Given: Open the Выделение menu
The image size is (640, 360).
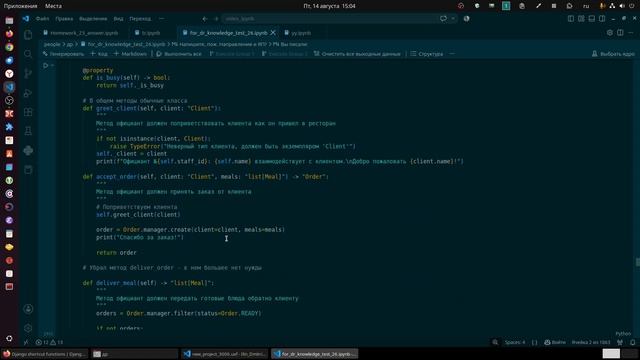Looking at the screenshot, I should coord(93,19).
